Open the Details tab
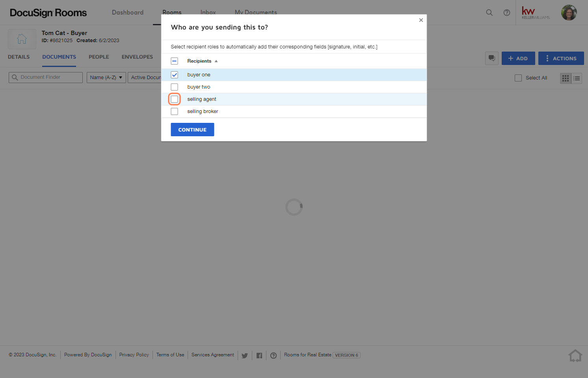 tap(19, 57)
